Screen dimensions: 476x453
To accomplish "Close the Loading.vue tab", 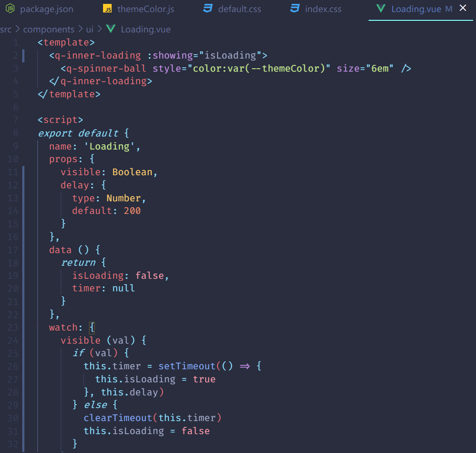I will click(x=462, y=8).
